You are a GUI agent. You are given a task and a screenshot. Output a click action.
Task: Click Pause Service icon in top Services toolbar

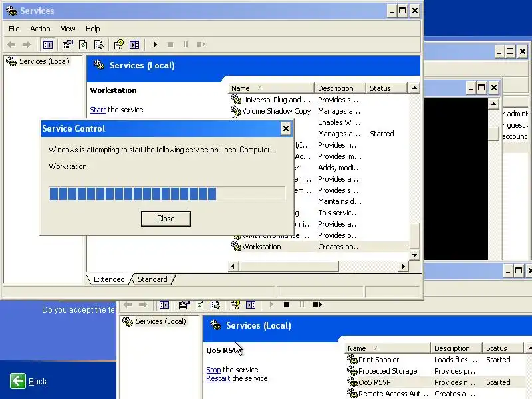coord(186,45)
